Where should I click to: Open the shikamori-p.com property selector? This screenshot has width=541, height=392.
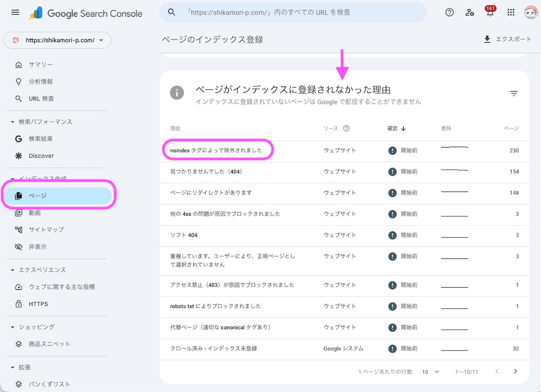pos(57,40)
